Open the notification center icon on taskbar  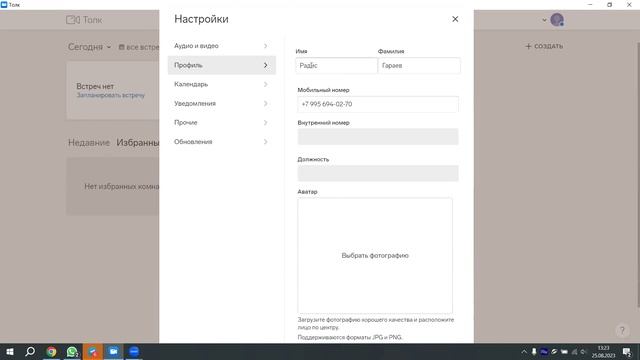(x=627, y=351)
